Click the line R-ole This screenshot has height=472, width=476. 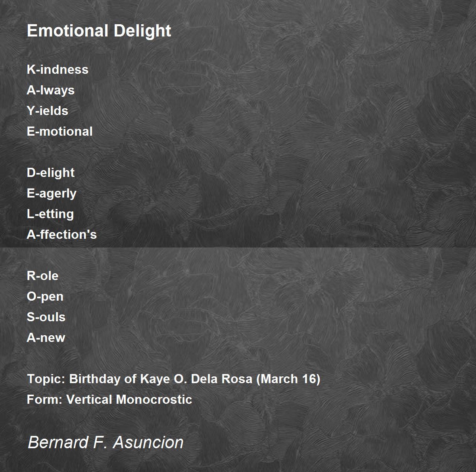tap(42, 276)
